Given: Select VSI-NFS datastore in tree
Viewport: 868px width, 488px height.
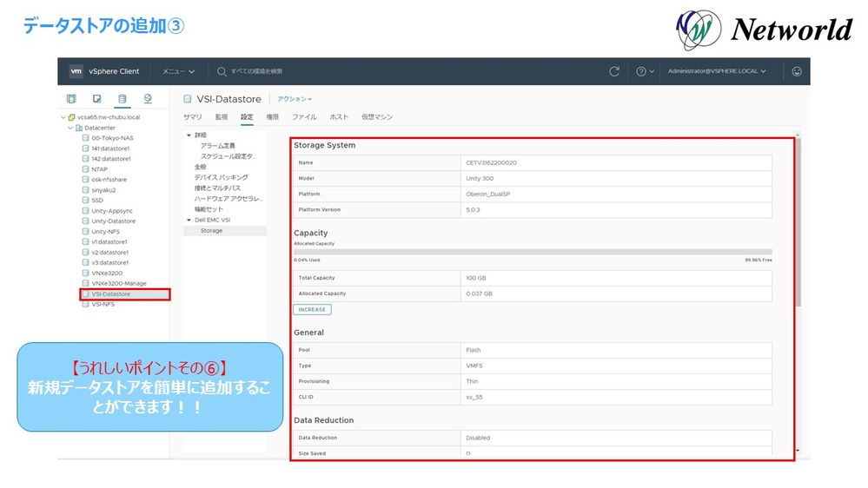Looking at the screenshot, I should (x=103, y=304).
